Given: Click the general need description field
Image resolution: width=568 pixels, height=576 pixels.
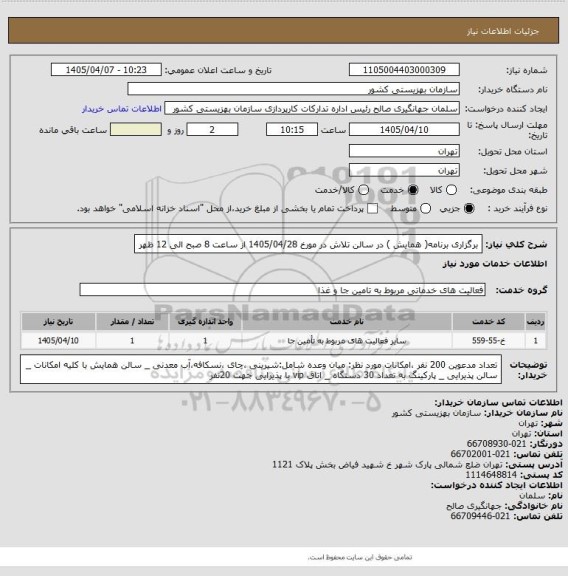Looking at the screenshot, I should click(x=308, y=244).
